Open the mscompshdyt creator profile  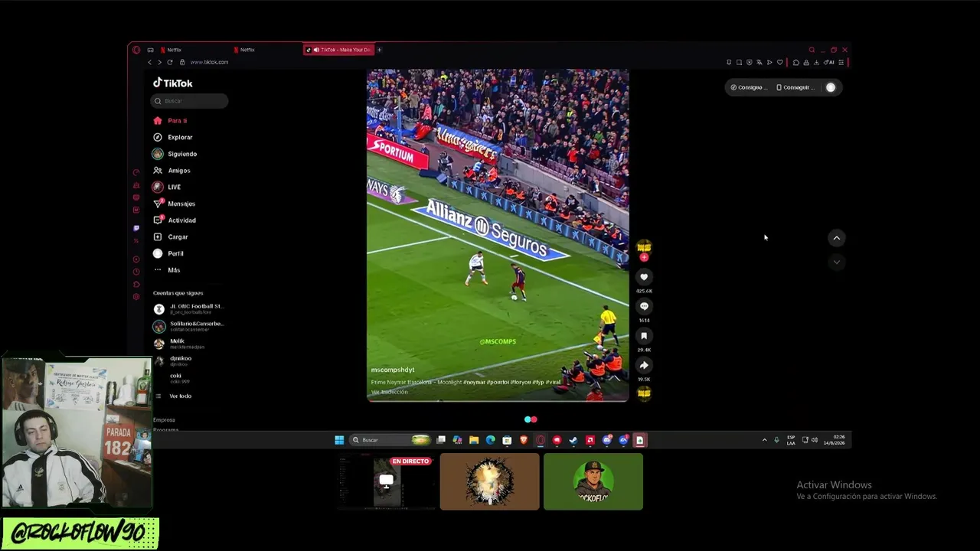393,370
